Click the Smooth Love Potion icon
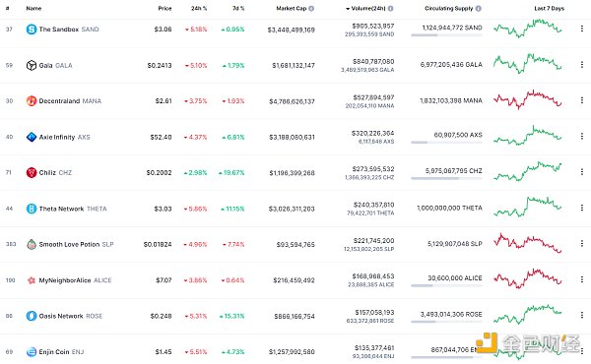591x364 pixels. pos(32,244)
